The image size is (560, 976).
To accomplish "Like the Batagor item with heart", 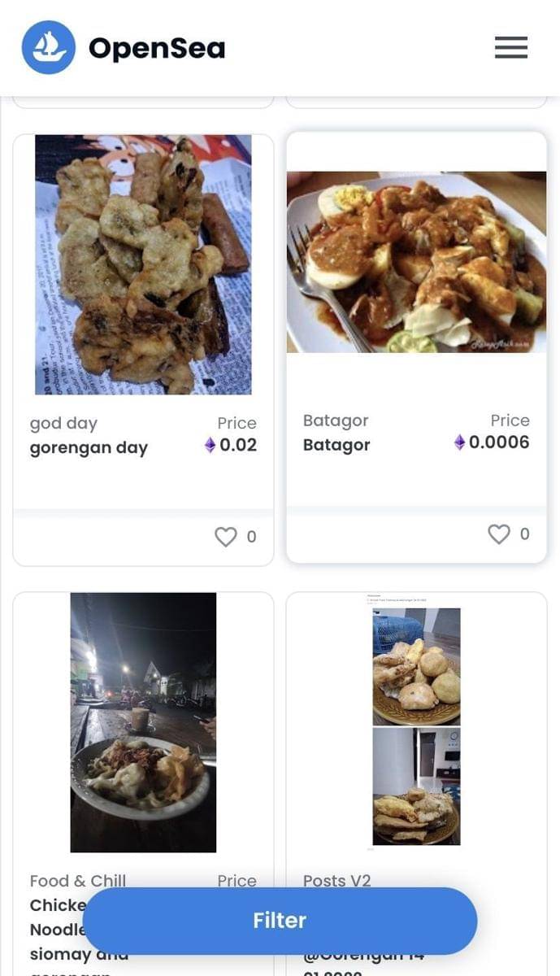I will (x=498, y=534).
